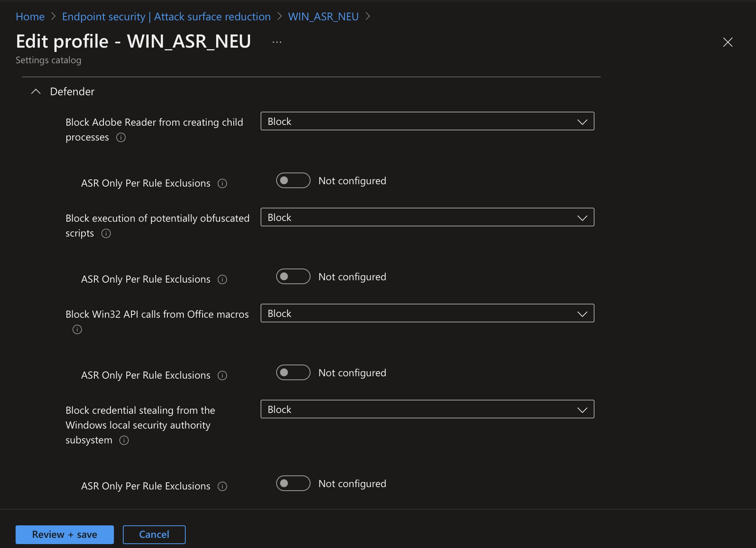Collapse the Defender section
Viewport: 756px width, 548px height.
pyautogui.click(x=36, y=92)
